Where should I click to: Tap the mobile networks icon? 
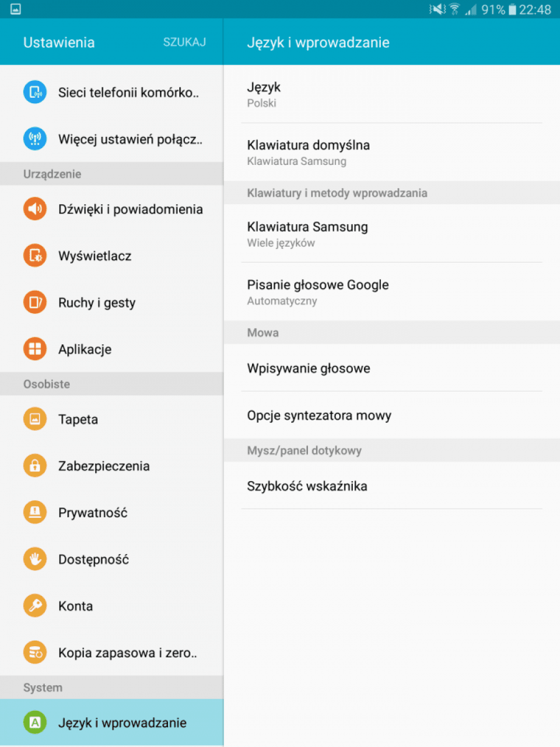click(35, 93)
